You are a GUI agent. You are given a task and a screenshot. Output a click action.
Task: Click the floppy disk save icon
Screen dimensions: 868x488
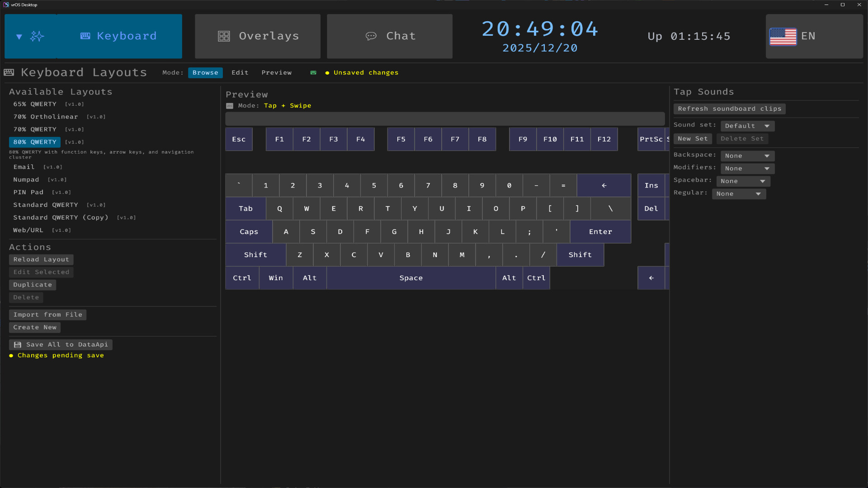[18, 344]
